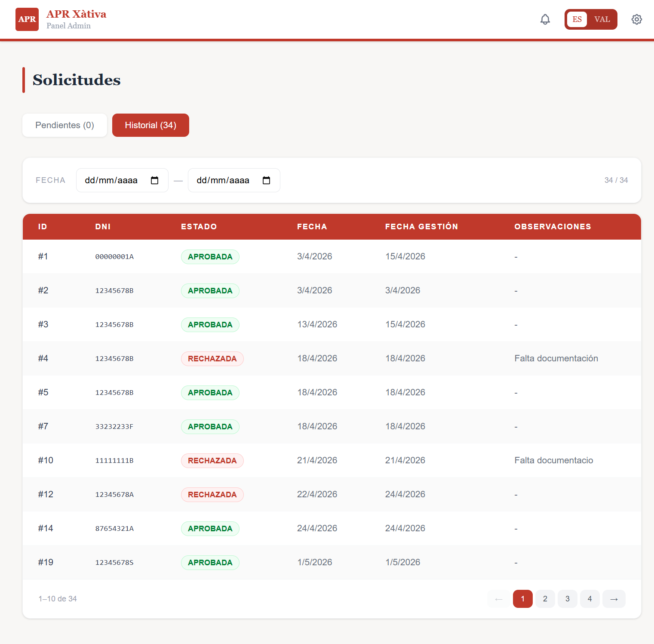Select the Historial (34) tab
Screen dimensions: 654x644
pos(150,125)
